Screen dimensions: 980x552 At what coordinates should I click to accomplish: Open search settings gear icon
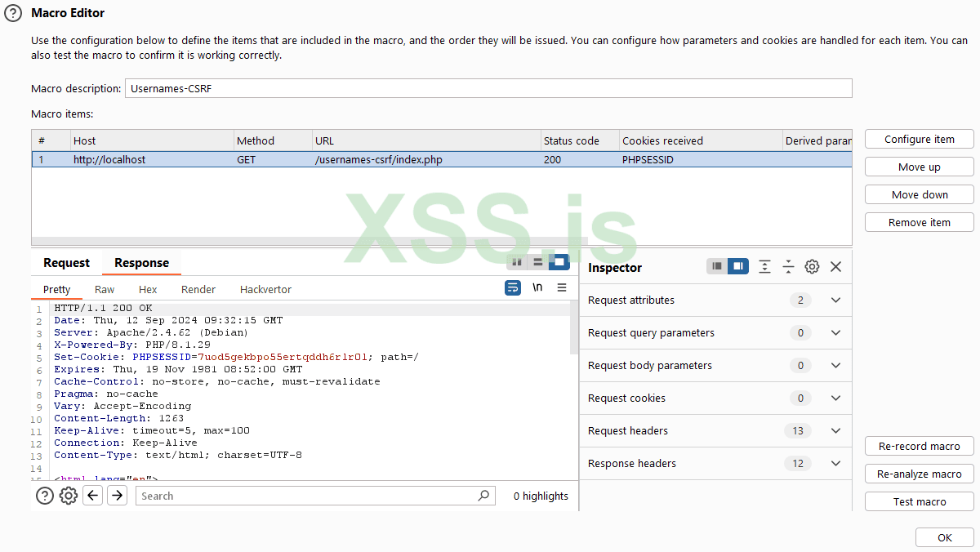(69, 496)
